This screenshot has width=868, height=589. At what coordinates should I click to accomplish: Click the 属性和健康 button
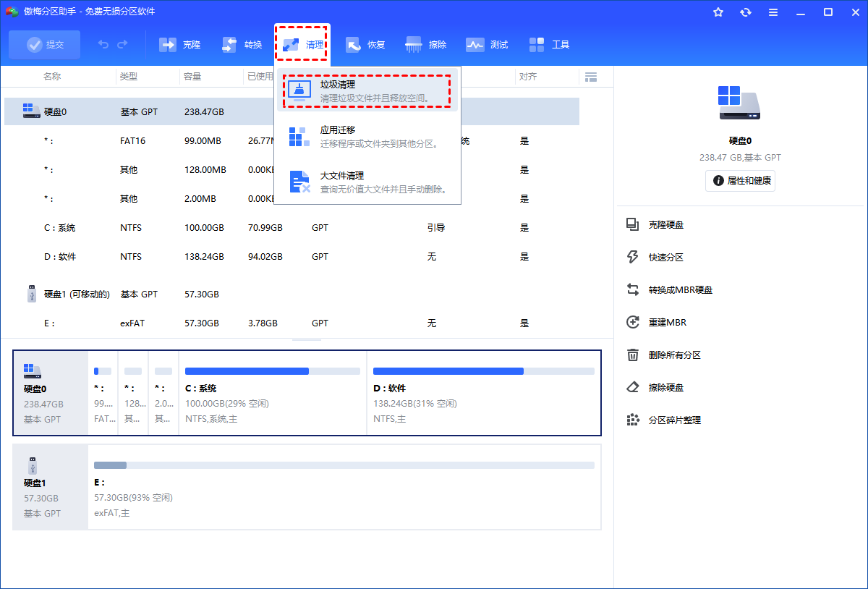pyautogui.click(x=740, y=181)
